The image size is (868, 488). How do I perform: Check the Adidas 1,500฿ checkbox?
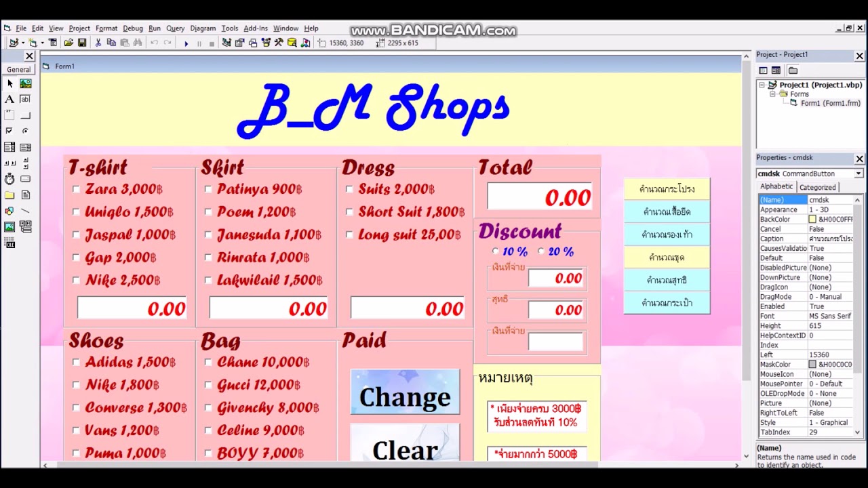click(76, 362)
